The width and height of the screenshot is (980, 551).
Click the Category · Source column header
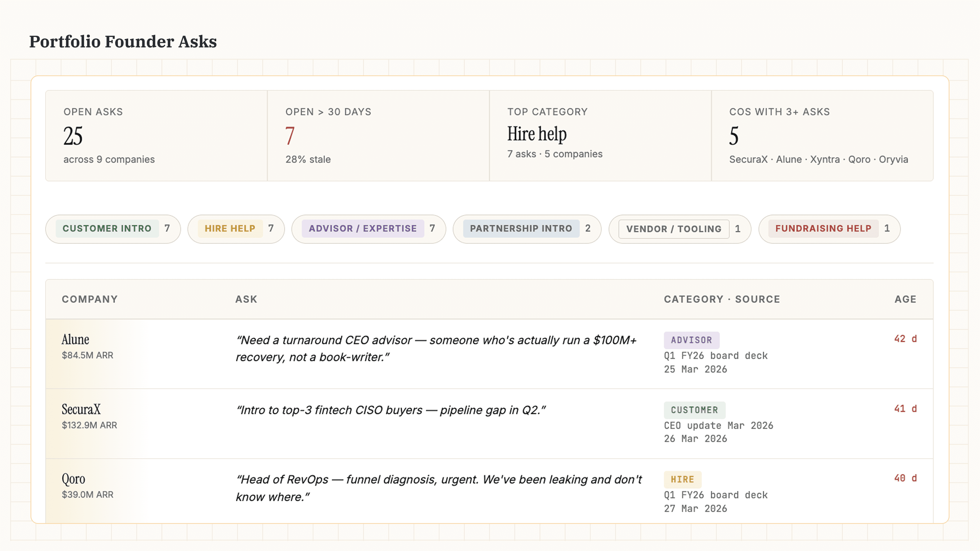pos(722,299)
